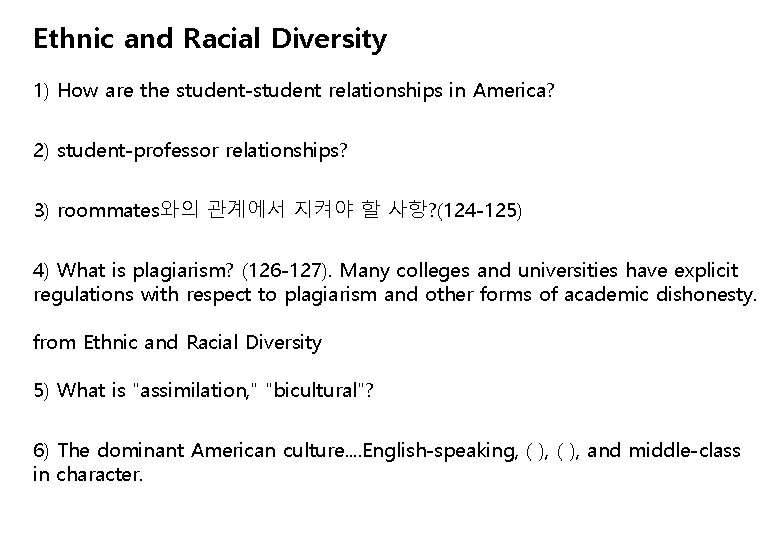Click the line ending "academic dishonesty."
780x540 pixels.
pyautogui.click(x=395, y=294)
